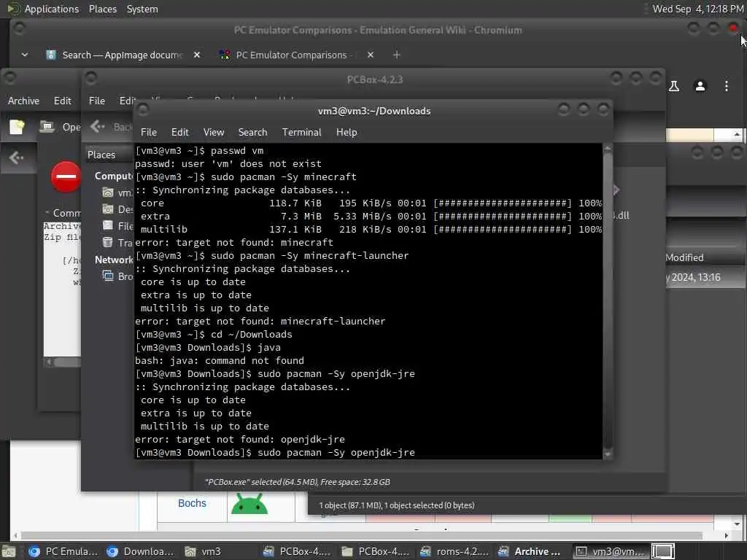Click workspace switcher in bottom panel
This screenshot has height=560, width=747.
pos(662,551)
